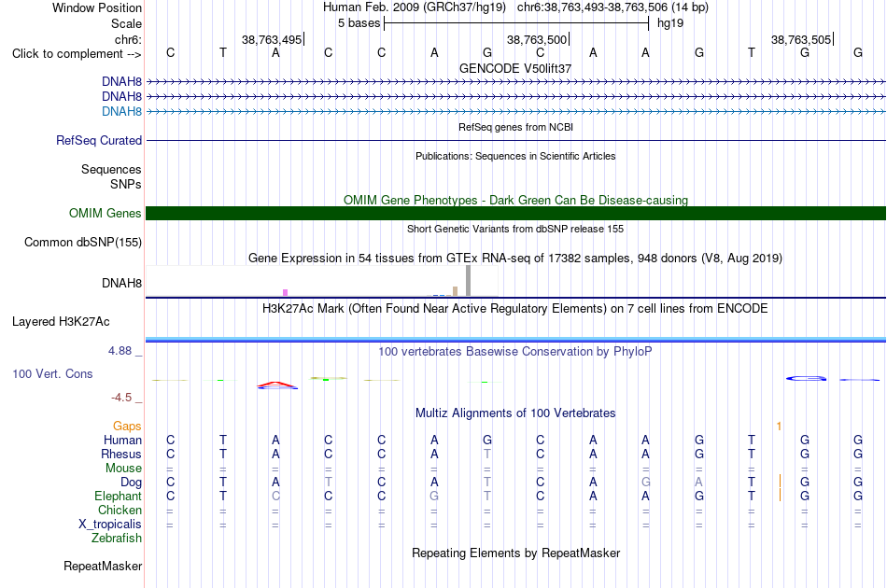
Task: Click the Sequences track label
Action: pyautogui.click(x=111, y=169)
